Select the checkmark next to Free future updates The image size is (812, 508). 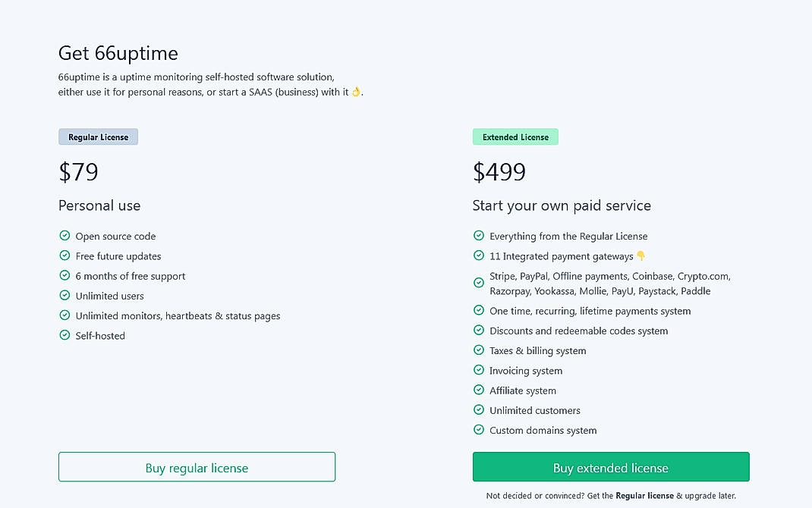tap(65, 256)
